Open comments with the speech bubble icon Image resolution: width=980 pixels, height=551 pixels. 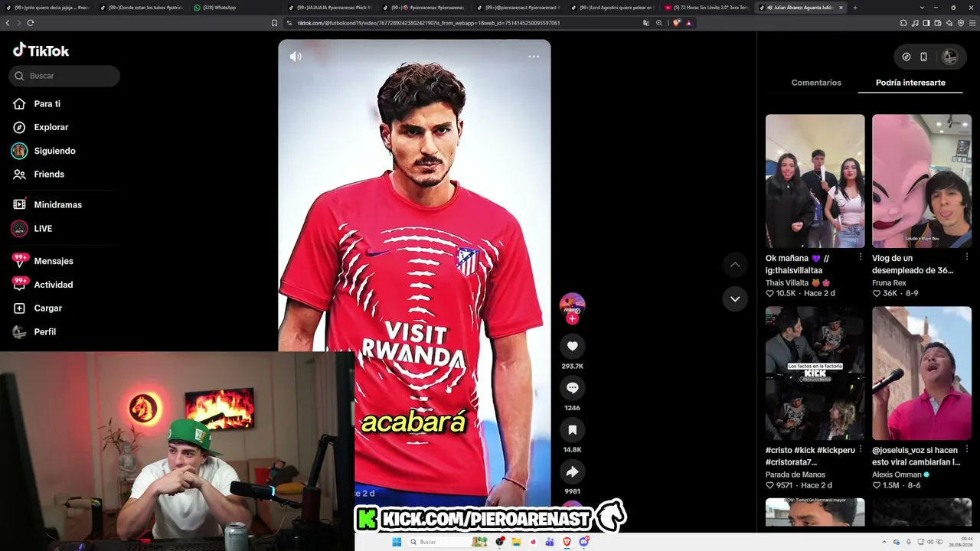(x=572, y=388)
